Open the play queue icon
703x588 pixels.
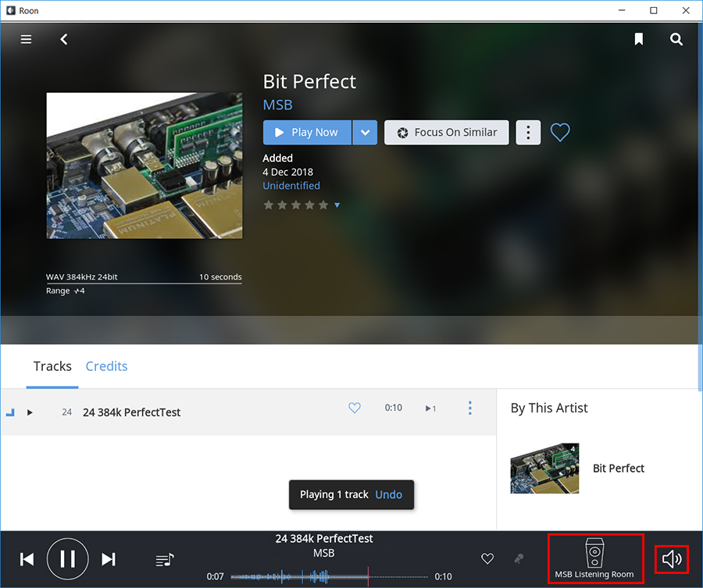(165, 559)
